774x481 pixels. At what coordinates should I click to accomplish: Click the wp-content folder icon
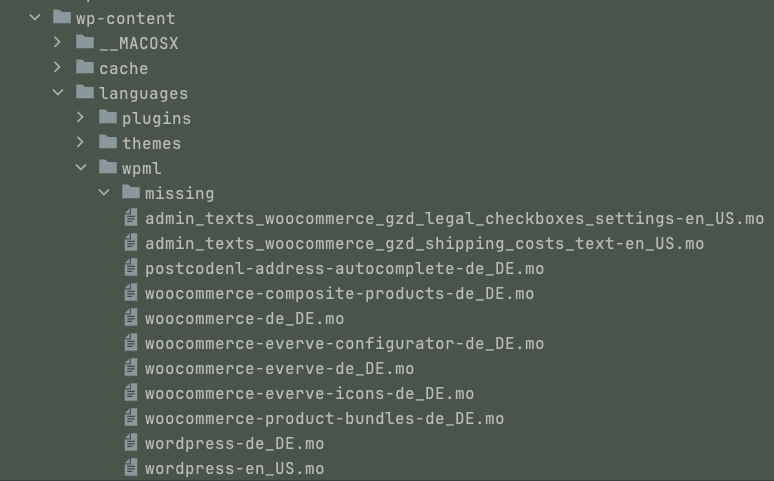(62, 17)
